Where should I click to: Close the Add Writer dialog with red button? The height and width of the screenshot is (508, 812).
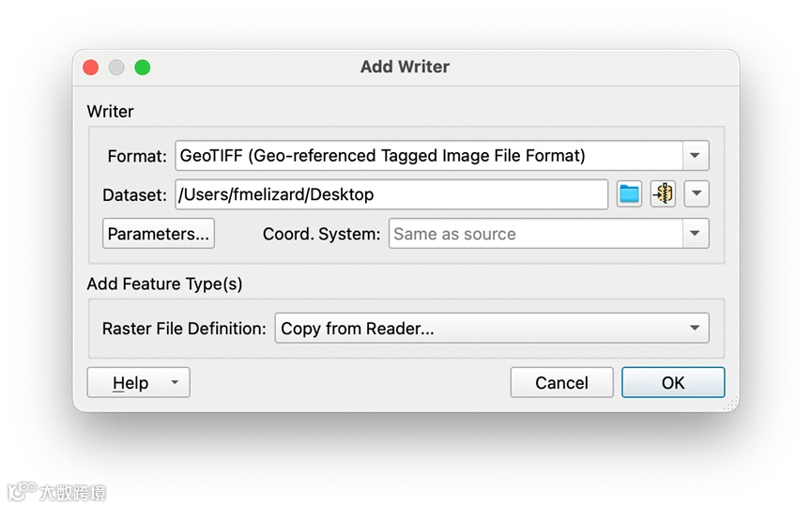pos(91,68)
